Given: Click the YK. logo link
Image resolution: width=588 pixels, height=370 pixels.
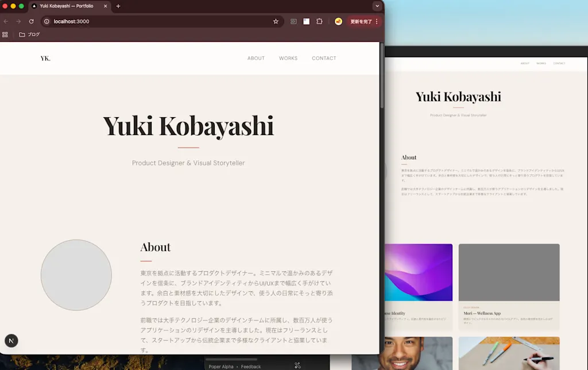Looking at the screenshot, I should click(45, 58).
